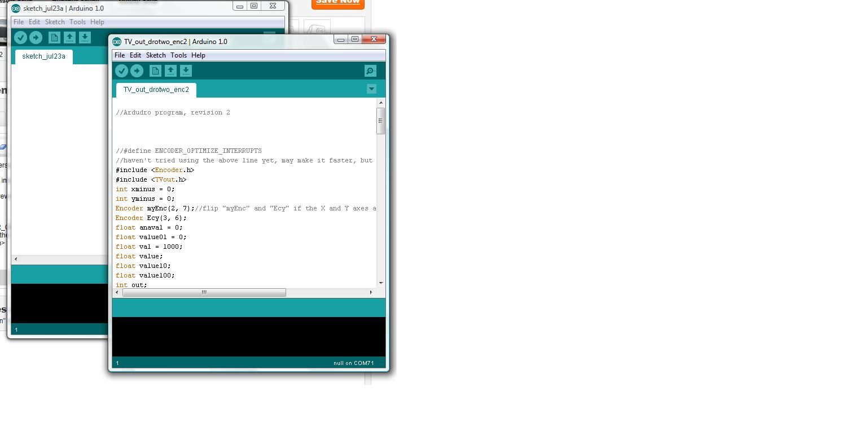Image resolution: width=868 pixels, height=427 pixels.
Task: Click scroll left arrow in TV_out_drotwo_enc2 editor
Action: [x=117, y=292]
